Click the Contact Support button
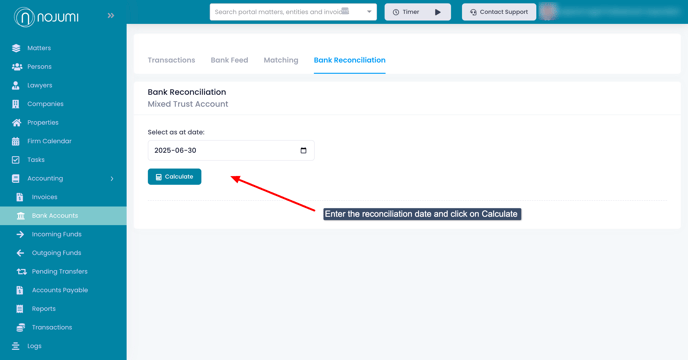 point(499,12)
